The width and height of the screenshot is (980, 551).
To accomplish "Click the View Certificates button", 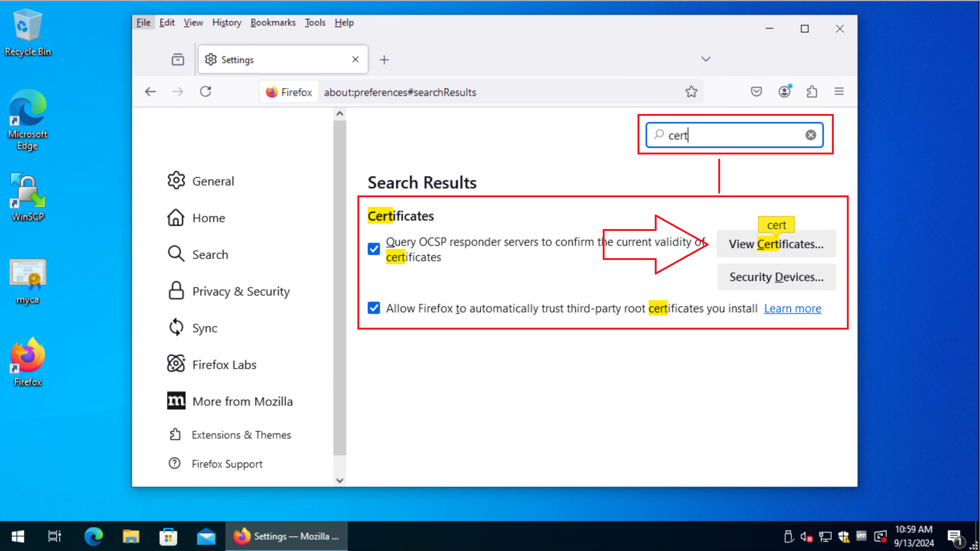I will (x=776, y=244).
